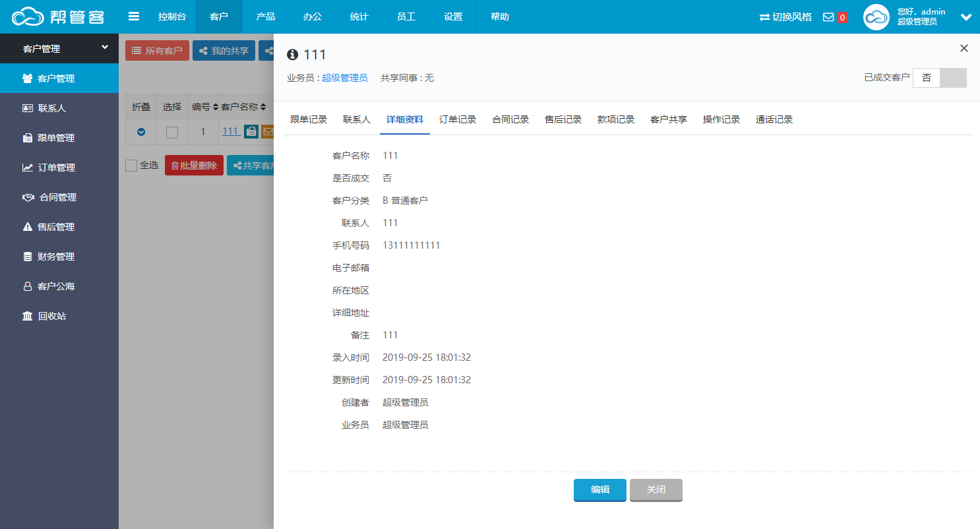Click phone number 13111111111
The height and width of the screenshot is (529, 980).
coord(412,245)
